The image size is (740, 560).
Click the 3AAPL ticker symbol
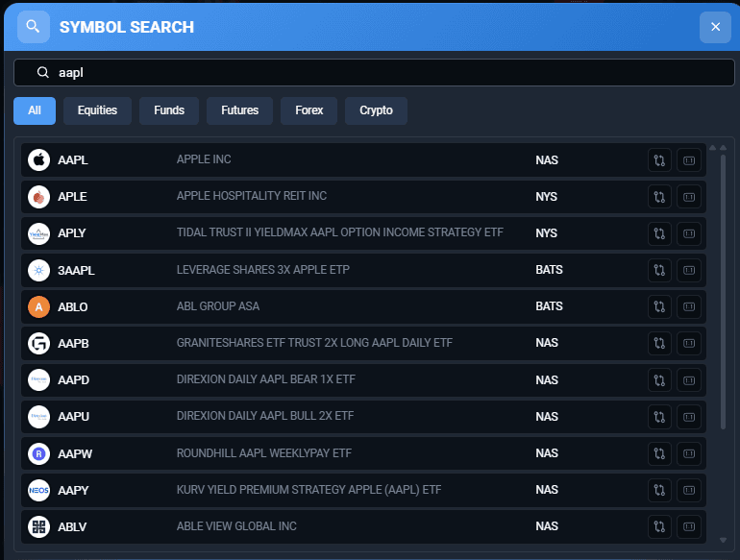[76, 270]
